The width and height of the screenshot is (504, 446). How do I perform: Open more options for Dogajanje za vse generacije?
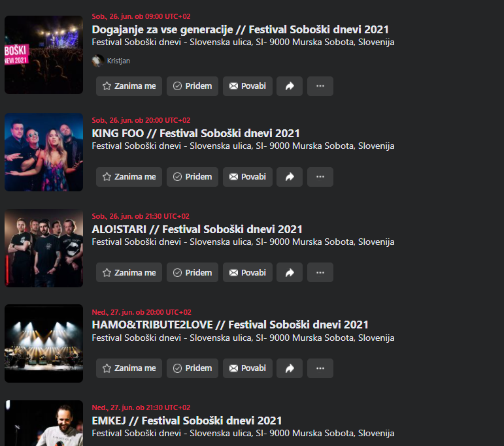[320, 86]
